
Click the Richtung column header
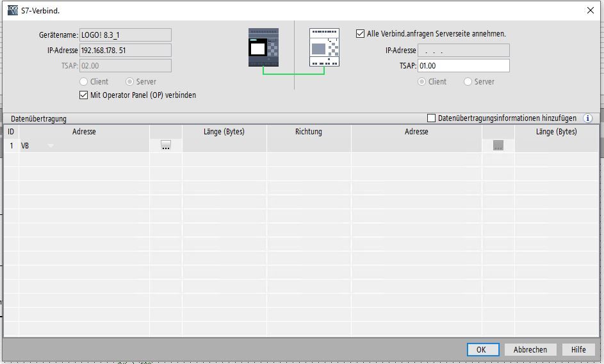click(x=309, y=132)
